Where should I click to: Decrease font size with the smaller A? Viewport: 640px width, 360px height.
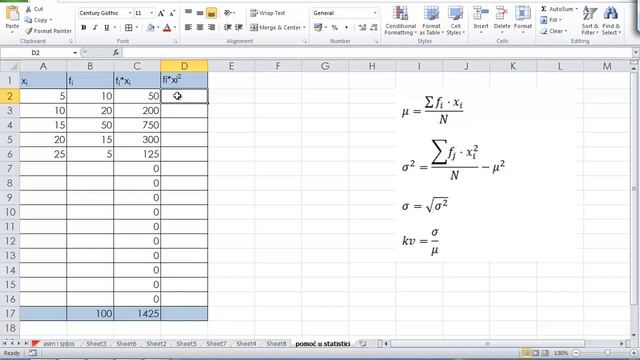(172, 13)
